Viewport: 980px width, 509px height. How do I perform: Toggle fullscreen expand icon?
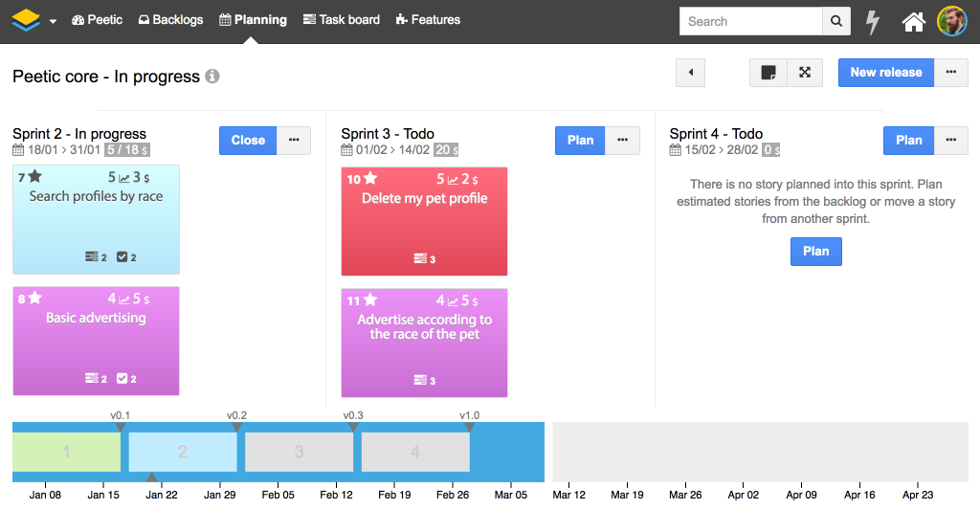[805, 73]
